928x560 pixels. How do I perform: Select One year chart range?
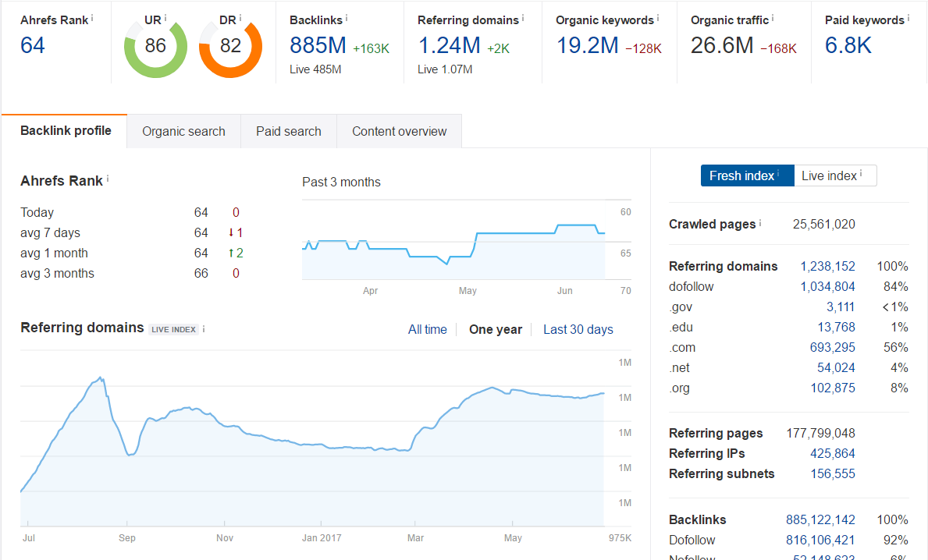click(x=496, y=329)
